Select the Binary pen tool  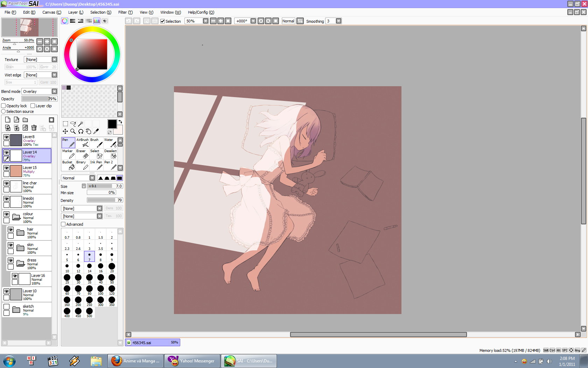click(x=82, y=165)
